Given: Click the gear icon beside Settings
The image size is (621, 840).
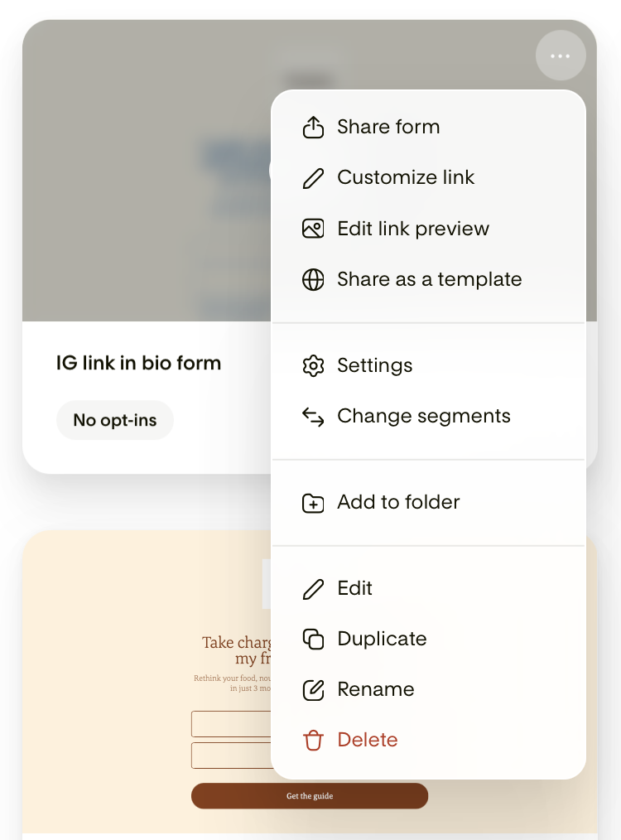Looking at the screenshot, I should click(x=313, y=366).
